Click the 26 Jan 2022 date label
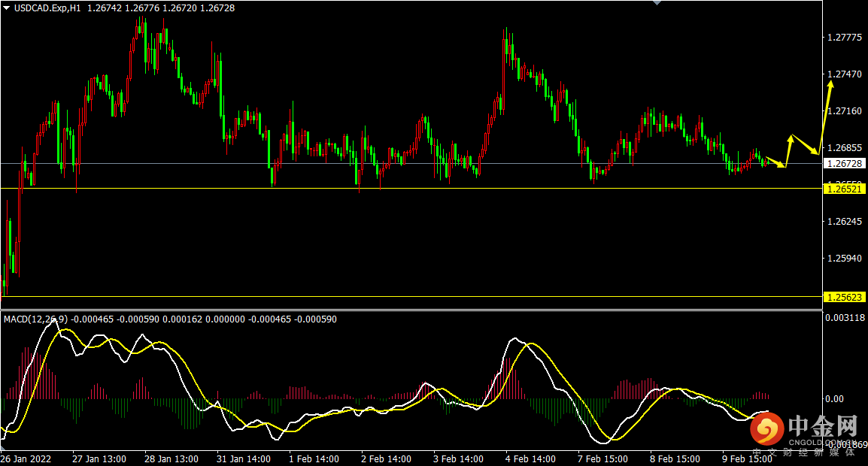This screenshot has width=868, height=466. click(27, 458)
